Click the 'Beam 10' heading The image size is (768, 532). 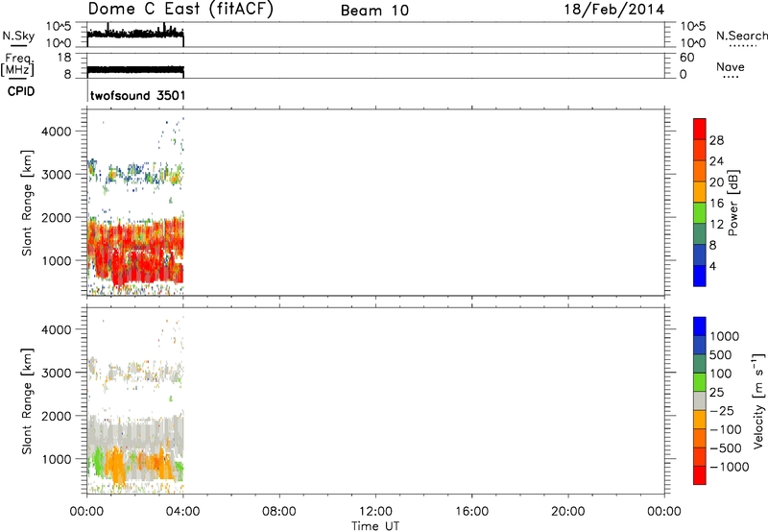coord(374,11)
